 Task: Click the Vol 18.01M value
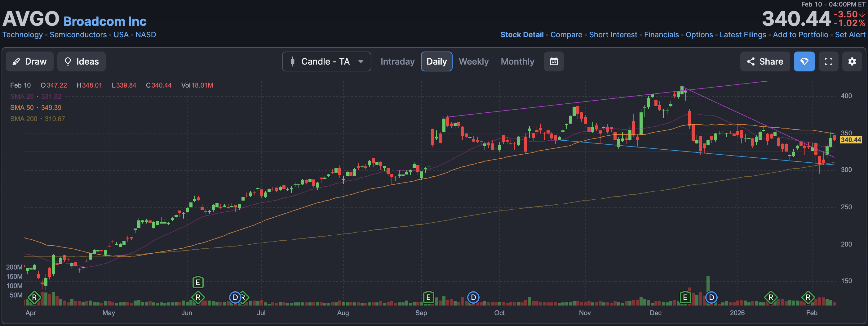(197, 85)
